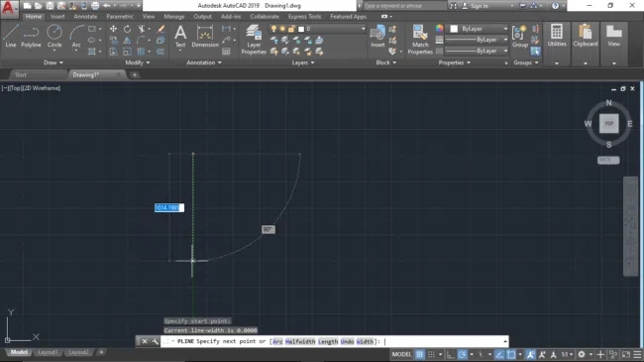644x362 pixels.
Task: Open the Parametric ribbon tab
Action: click(120, 17)
